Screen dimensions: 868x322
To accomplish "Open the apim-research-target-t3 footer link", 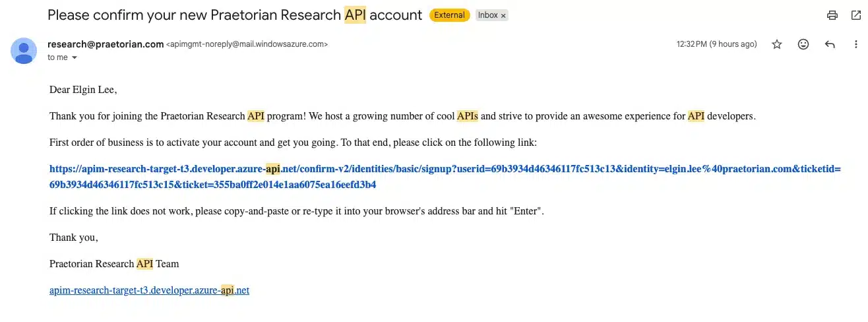I will pyautogui.click(x=149, y=290).
